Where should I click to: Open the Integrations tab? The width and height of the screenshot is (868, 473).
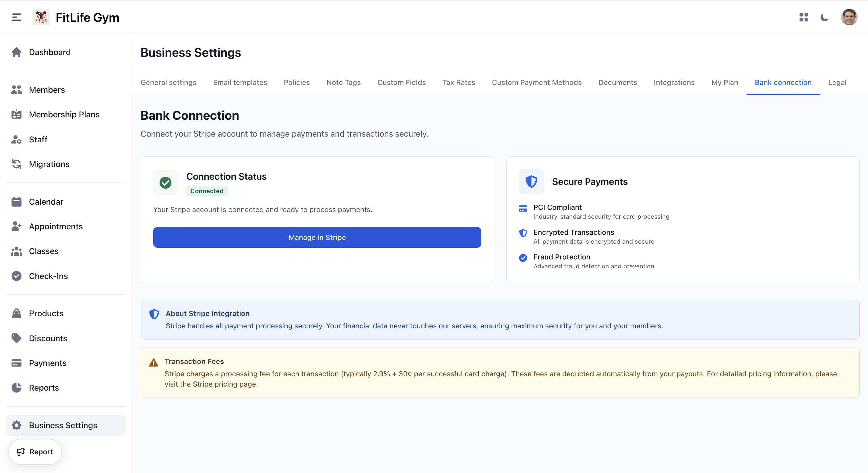coord(674,83)
